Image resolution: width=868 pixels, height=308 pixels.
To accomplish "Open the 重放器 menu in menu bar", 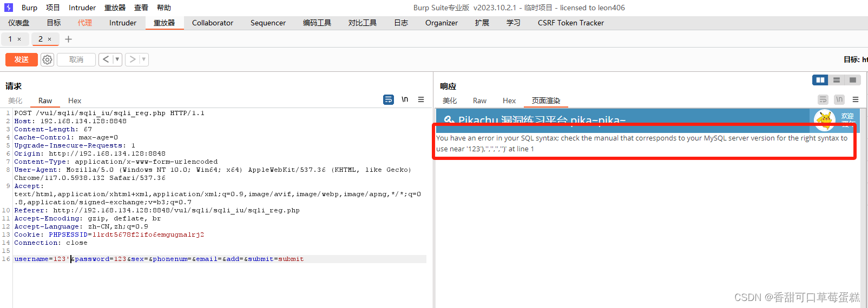I will tap(115, 8).
